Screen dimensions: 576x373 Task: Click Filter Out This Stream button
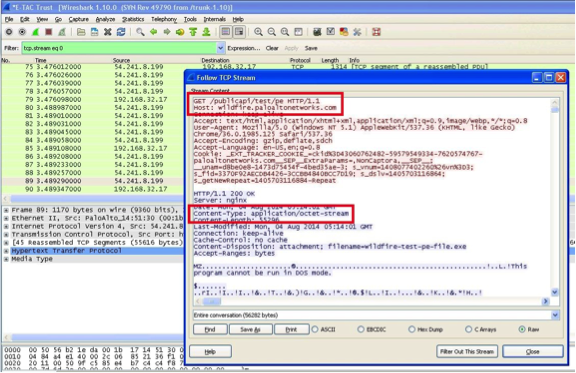467,351
